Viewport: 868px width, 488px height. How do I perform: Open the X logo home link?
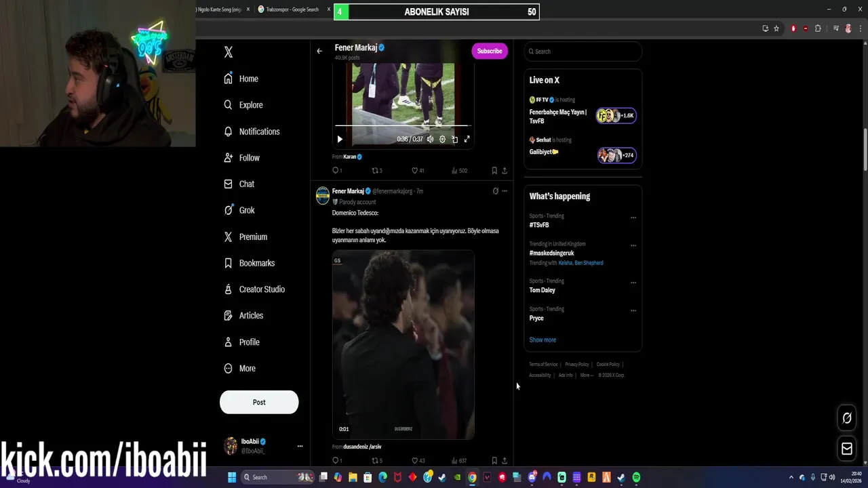point(229,52)
